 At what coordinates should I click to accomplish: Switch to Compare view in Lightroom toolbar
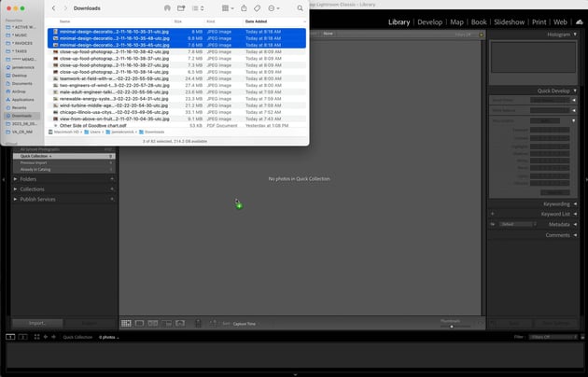153,323
